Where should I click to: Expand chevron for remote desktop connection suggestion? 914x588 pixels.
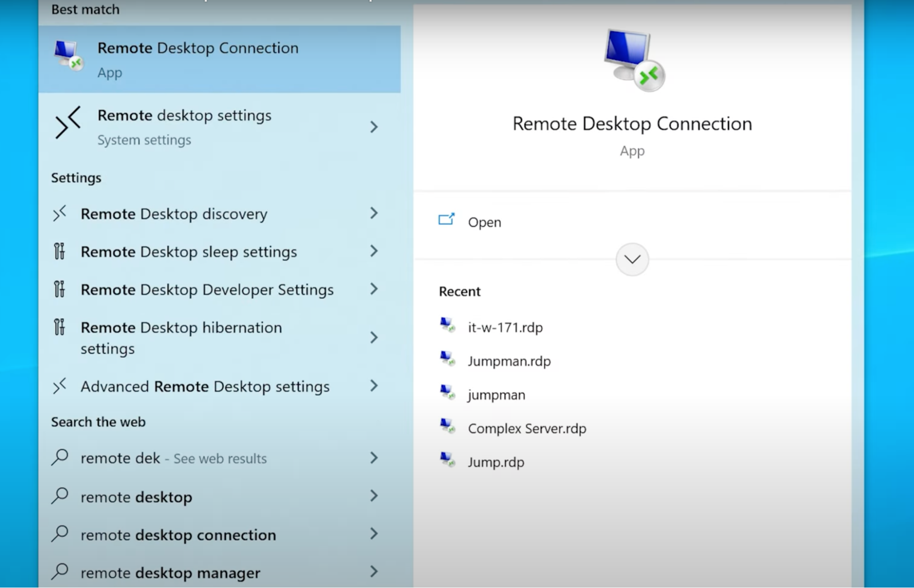point(374,534)
